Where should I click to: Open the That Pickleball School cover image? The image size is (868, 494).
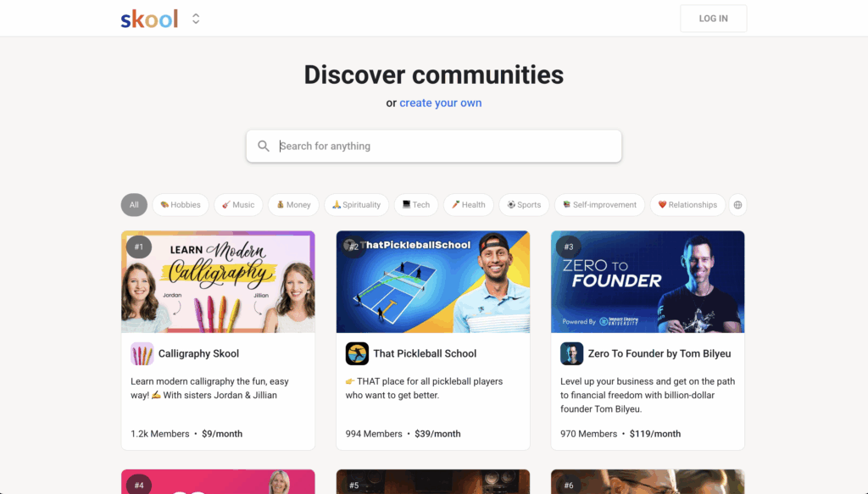[x=433, y=281]
